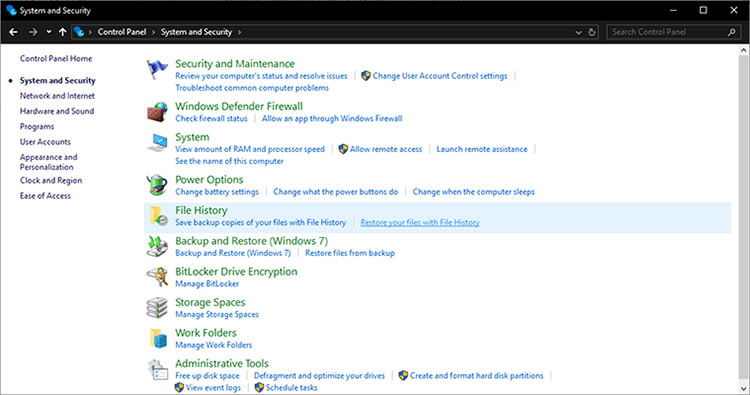The height and width of the screenshot is (395, 750).
Task: Open Manage BitLocker link
Action: click(x=207, y=284)
